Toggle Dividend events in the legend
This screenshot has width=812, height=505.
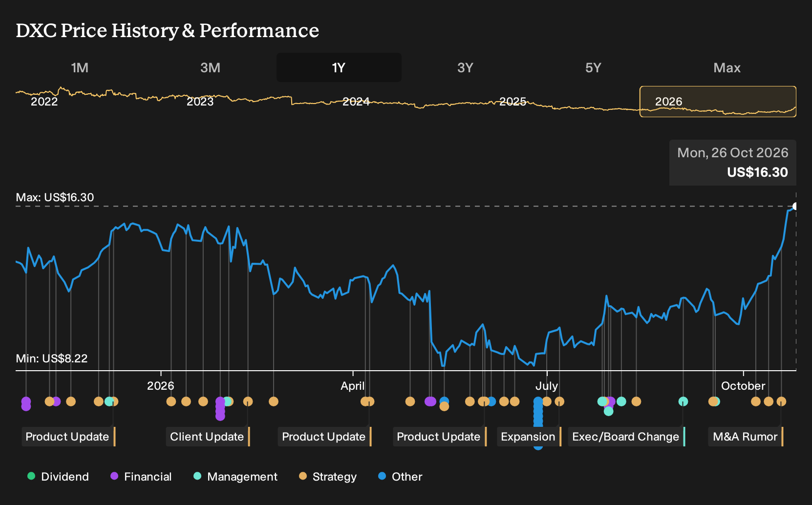coord(58,477)
